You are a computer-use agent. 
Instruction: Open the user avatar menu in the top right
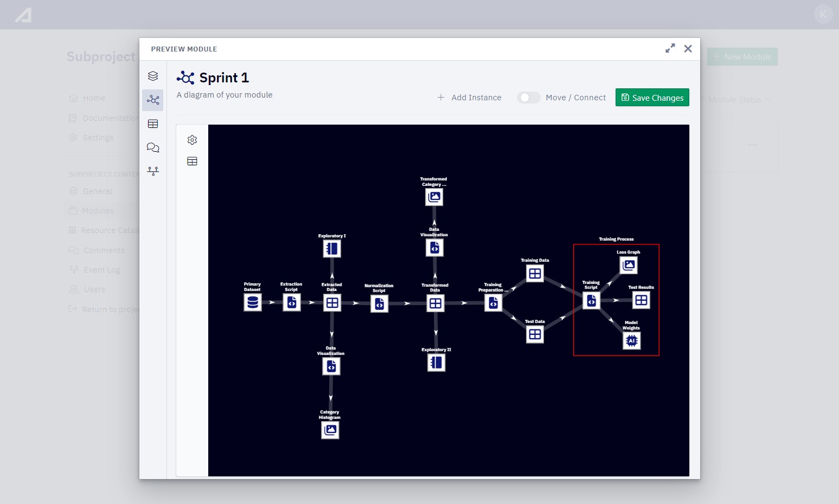pos(823,14)
